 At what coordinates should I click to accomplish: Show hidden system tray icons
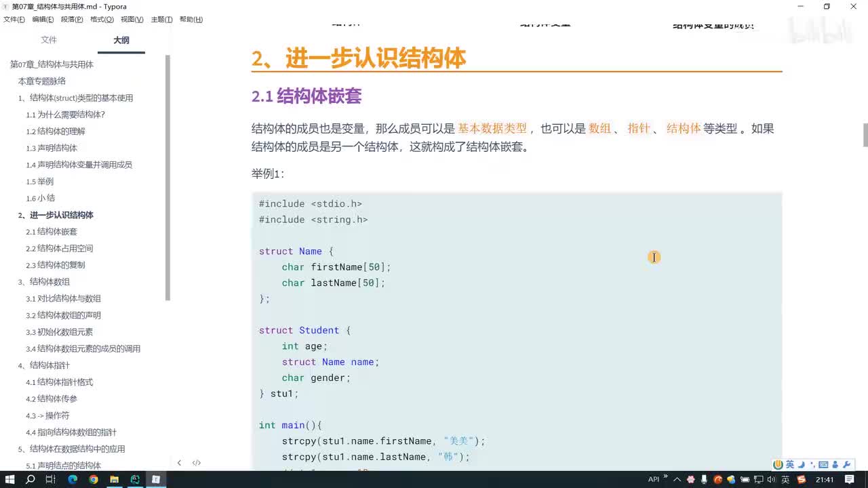677,480
